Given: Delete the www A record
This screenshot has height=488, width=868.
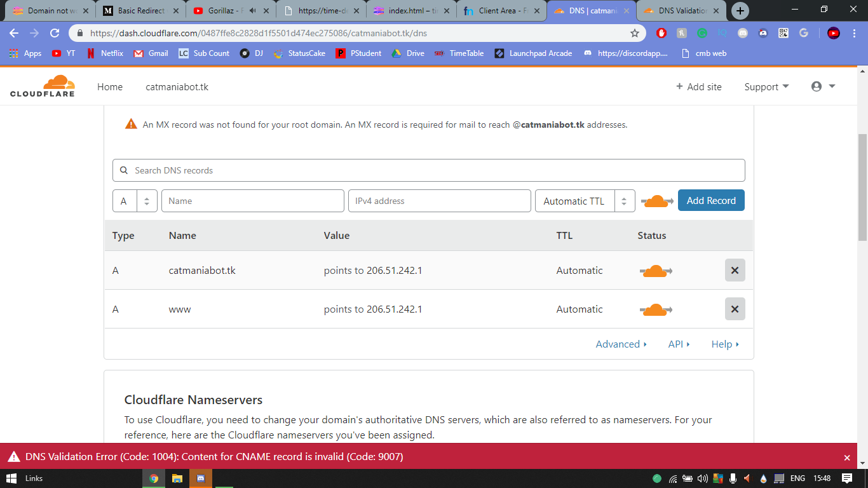Looking at the screenshot, I should (x=735, y=309).
